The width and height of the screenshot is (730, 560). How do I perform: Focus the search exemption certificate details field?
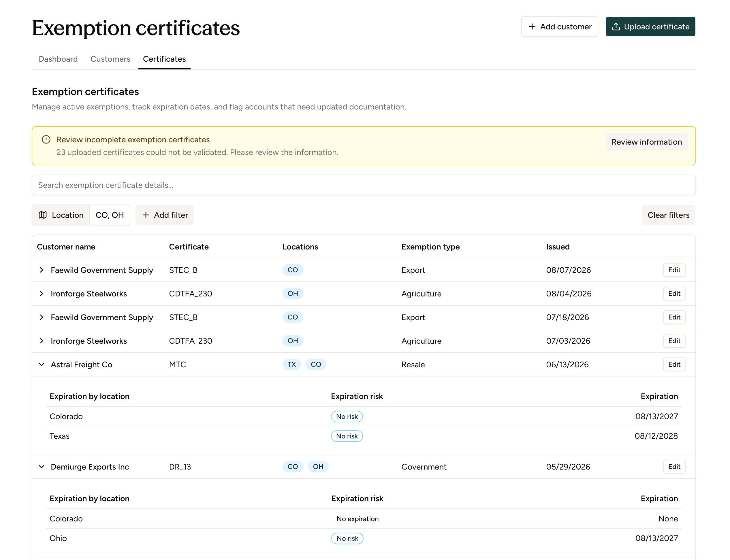[364, 185]
